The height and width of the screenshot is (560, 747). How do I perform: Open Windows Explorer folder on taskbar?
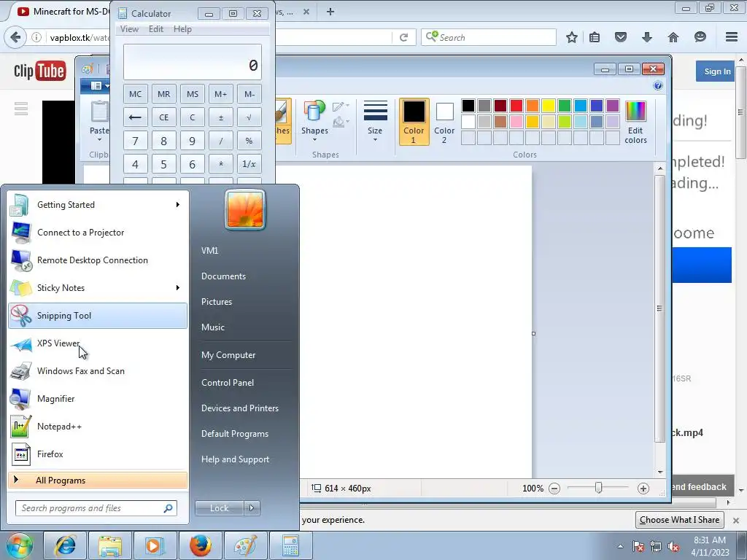click(x=110, y=545)
